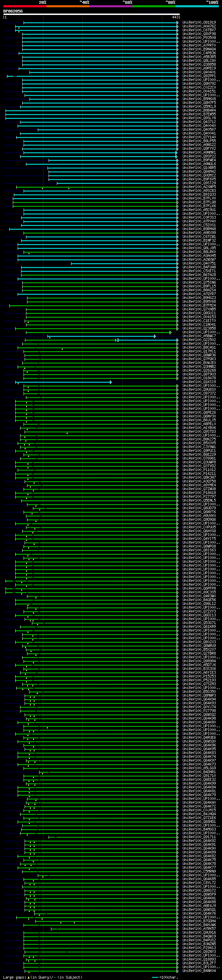Select the BP062056 query title
222x980 pixels.
(13, 11)
